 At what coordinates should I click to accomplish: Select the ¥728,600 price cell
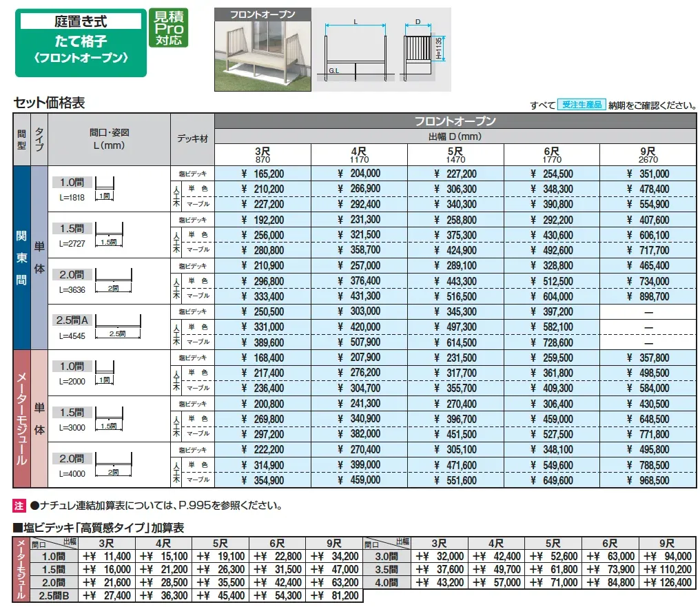552,342
